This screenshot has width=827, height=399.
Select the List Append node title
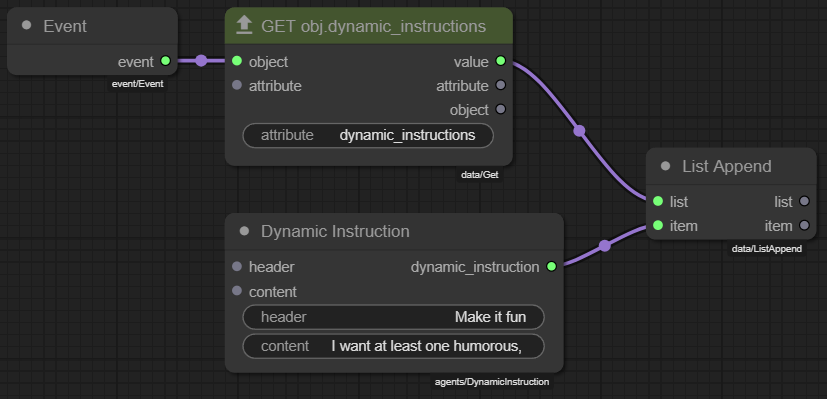tap(726, 167)
